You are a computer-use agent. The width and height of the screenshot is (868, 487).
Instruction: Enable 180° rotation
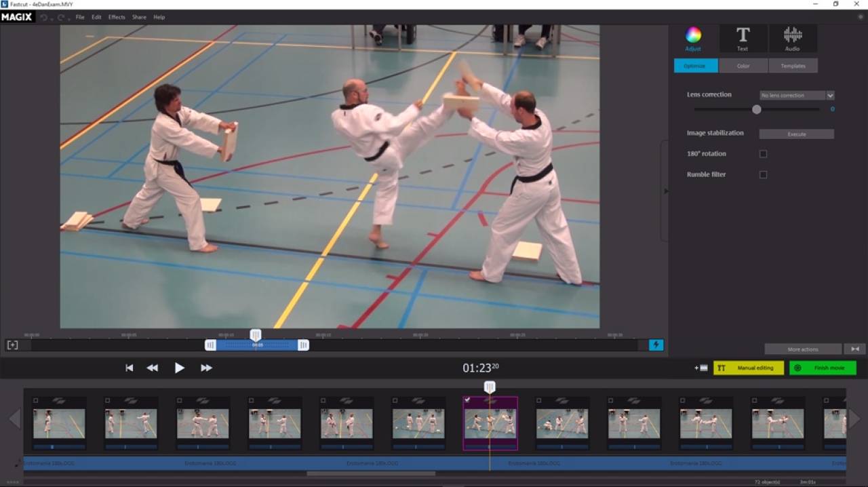click(x=763, y=153)
